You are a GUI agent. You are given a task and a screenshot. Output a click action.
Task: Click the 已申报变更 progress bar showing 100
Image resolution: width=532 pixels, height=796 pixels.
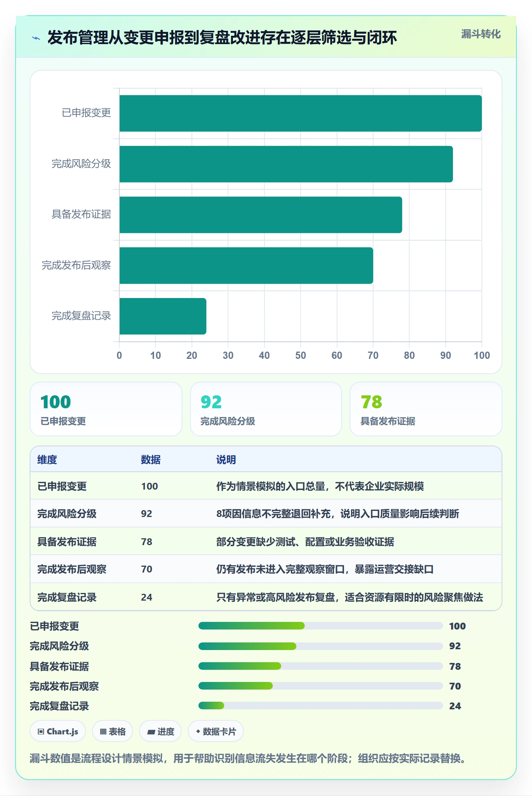320,626
